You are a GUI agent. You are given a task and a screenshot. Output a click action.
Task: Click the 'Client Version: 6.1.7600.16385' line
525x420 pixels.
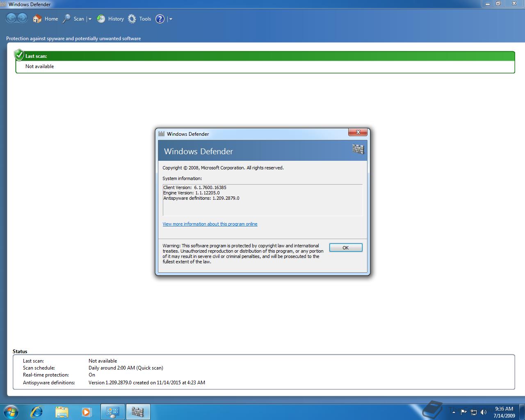(x=195, y=187)
